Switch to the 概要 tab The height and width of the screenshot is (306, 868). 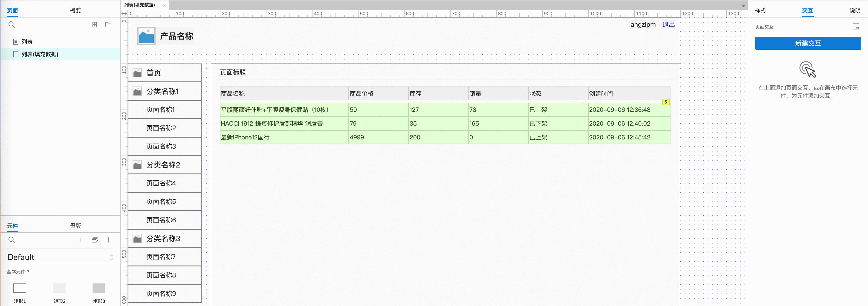tap(75, 10)
